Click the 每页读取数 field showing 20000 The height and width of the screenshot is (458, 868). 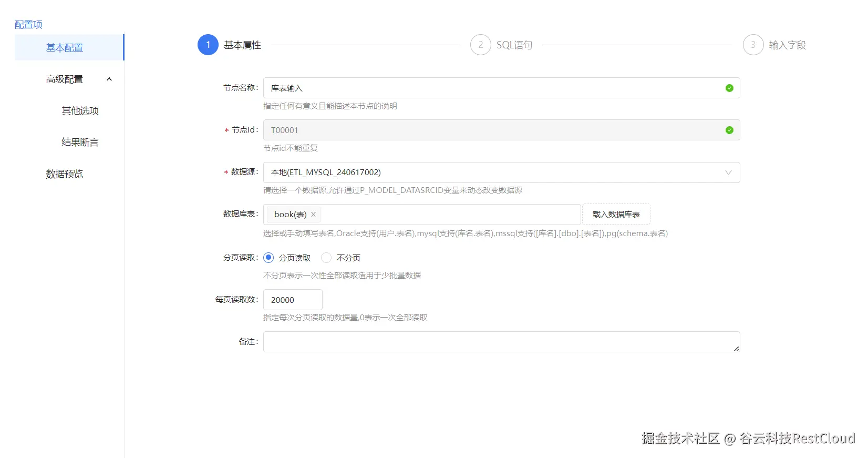(293, 300)
